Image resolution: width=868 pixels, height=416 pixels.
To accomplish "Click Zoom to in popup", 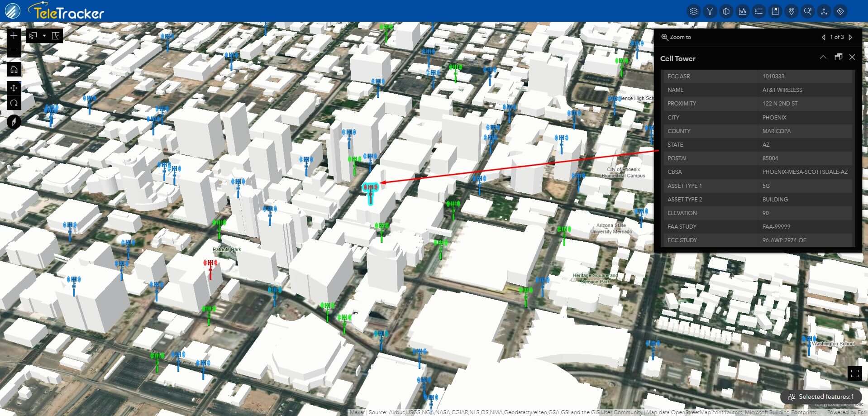I will (x=676, y=37).
